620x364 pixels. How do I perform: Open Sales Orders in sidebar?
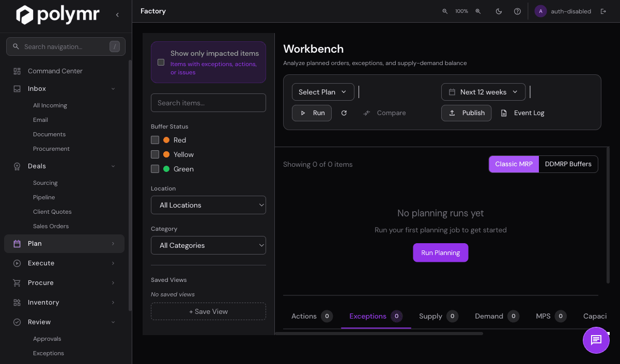[x=51, y=226]
